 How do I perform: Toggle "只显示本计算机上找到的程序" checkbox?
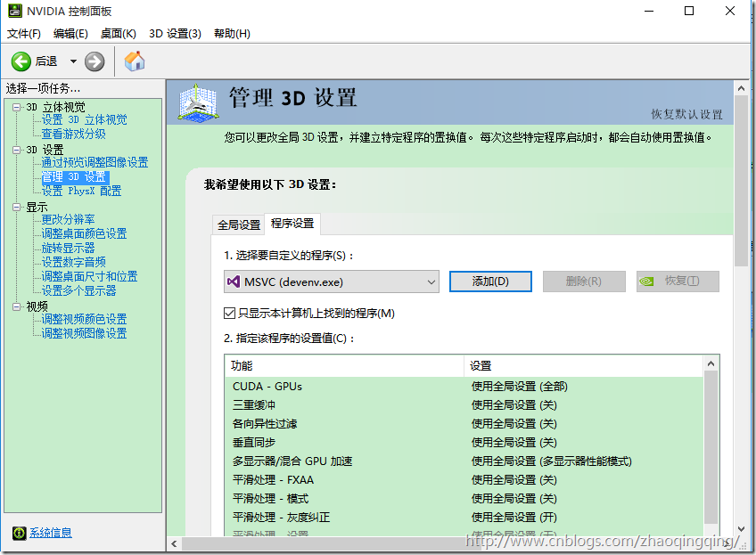[230, 313]
